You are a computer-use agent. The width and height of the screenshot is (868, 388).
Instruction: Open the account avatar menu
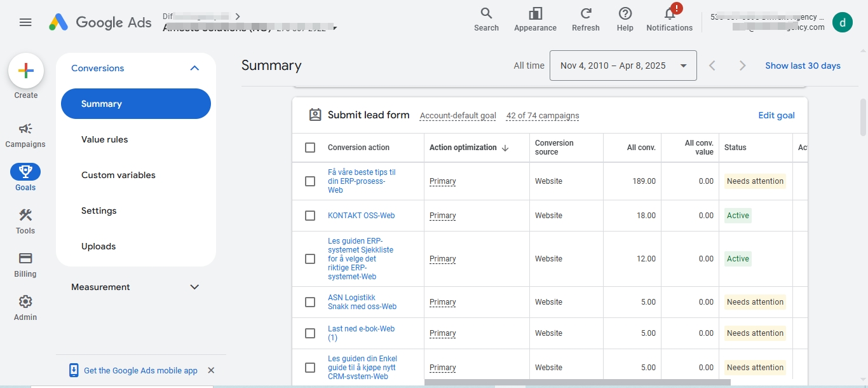coord(843,22)
